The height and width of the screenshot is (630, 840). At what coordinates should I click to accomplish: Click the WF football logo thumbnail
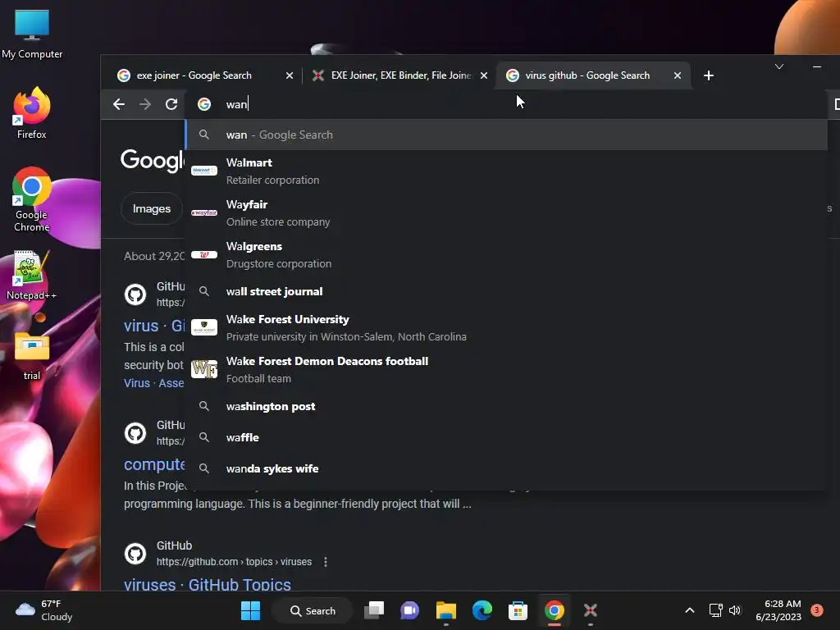[204, 369]
